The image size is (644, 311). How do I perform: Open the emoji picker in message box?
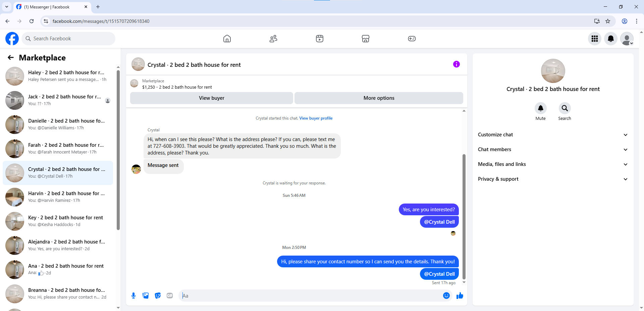click(446, 296)
